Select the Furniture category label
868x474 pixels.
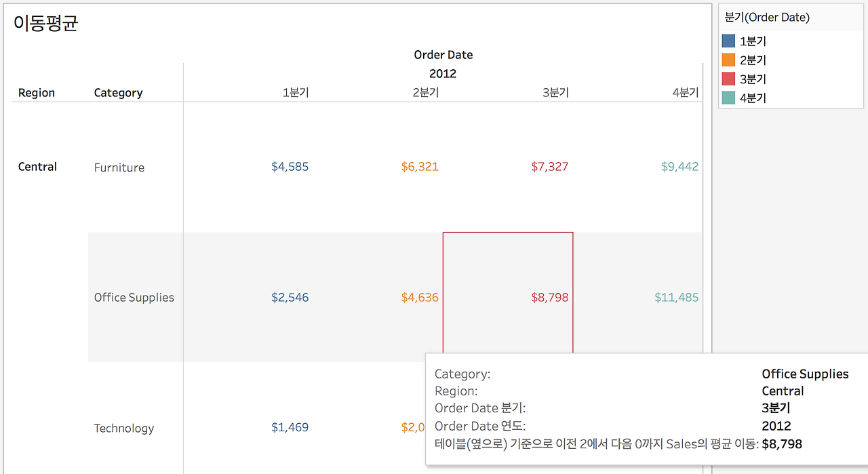pyautogui.click(x=119, y=167)
